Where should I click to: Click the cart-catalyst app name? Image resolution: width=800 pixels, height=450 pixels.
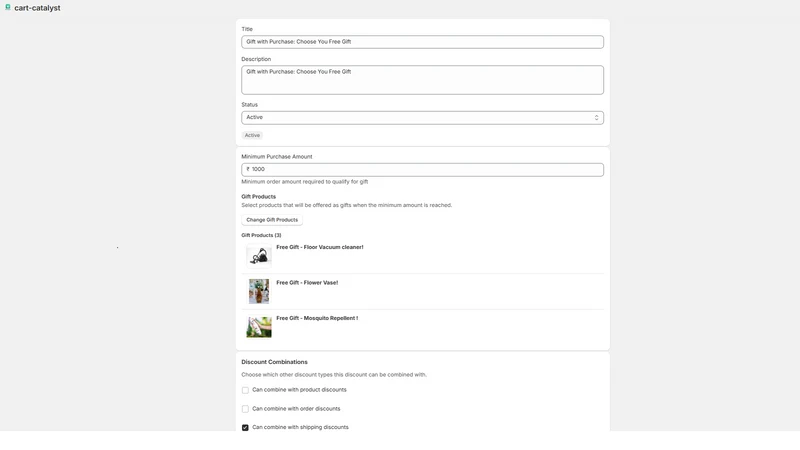(x=37, y=8)
